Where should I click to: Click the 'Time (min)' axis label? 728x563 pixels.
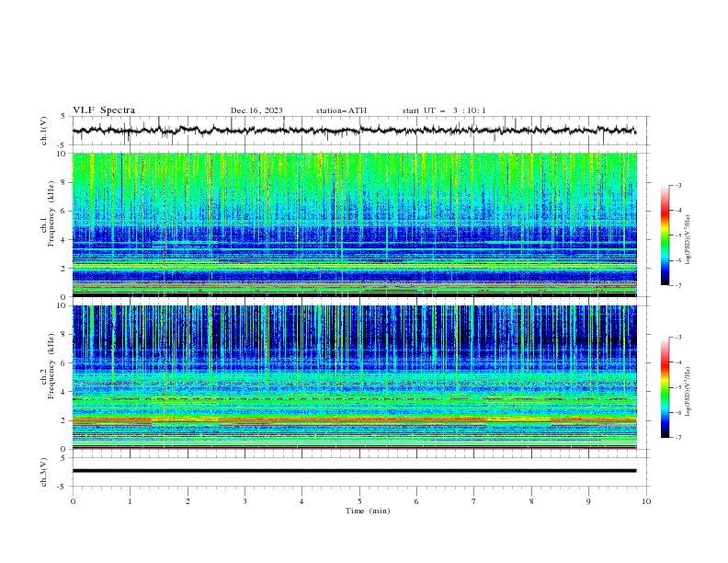click(368, 511)
